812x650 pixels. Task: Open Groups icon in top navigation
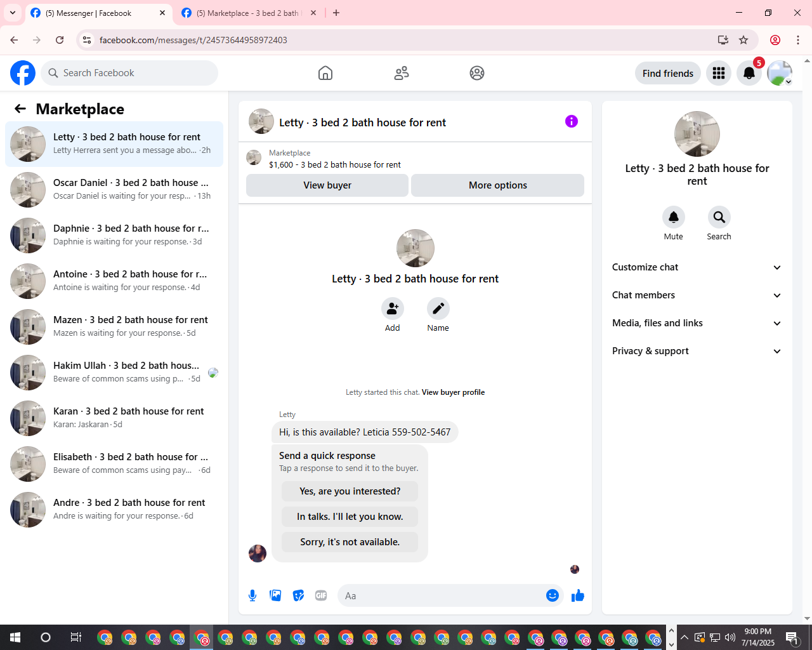(x=477, y=73)
